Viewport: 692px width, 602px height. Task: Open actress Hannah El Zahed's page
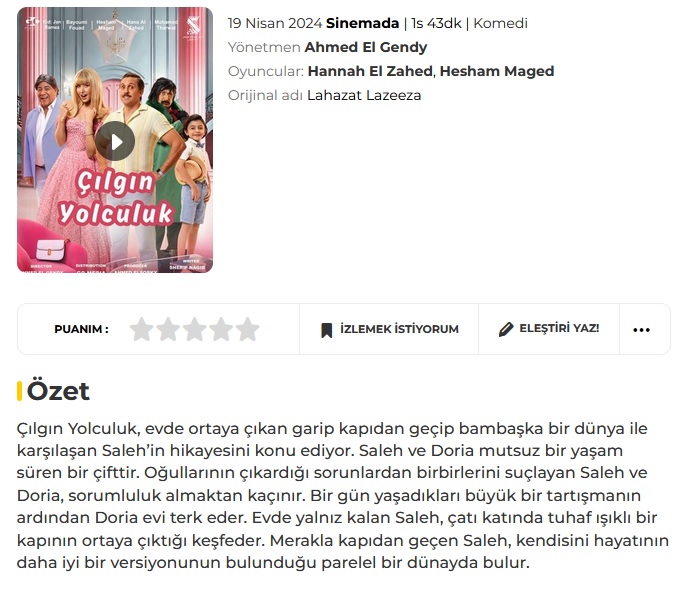tap(370, 71)
